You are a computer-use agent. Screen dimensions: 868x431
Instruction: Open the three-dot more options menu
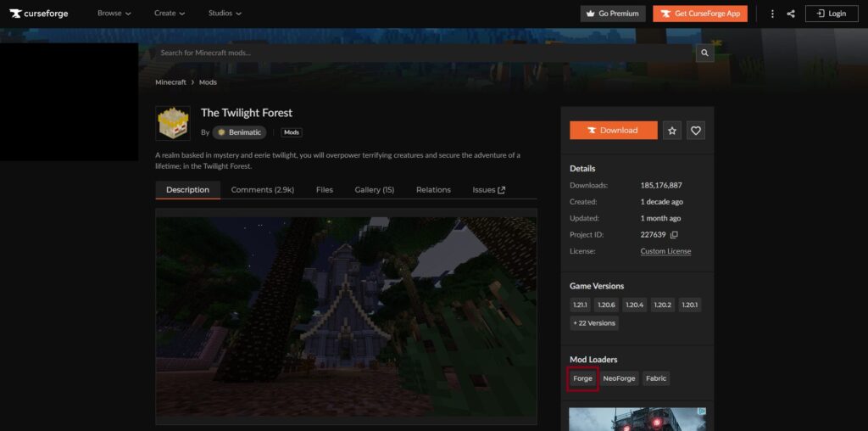(x=772, y=14)
